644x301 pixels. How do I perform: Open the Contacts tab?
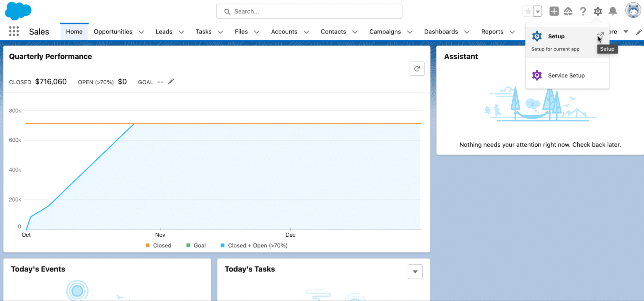[333, 32]
